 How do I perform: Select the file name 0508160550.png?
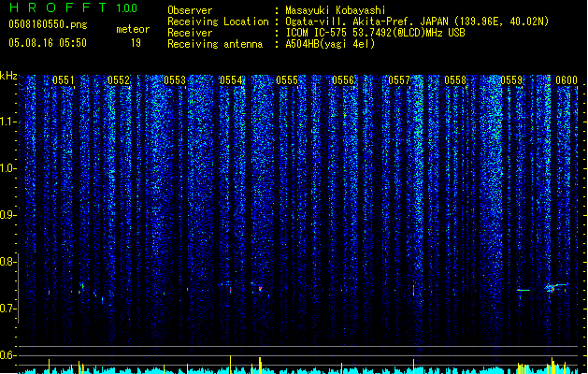tap(48, 24)
